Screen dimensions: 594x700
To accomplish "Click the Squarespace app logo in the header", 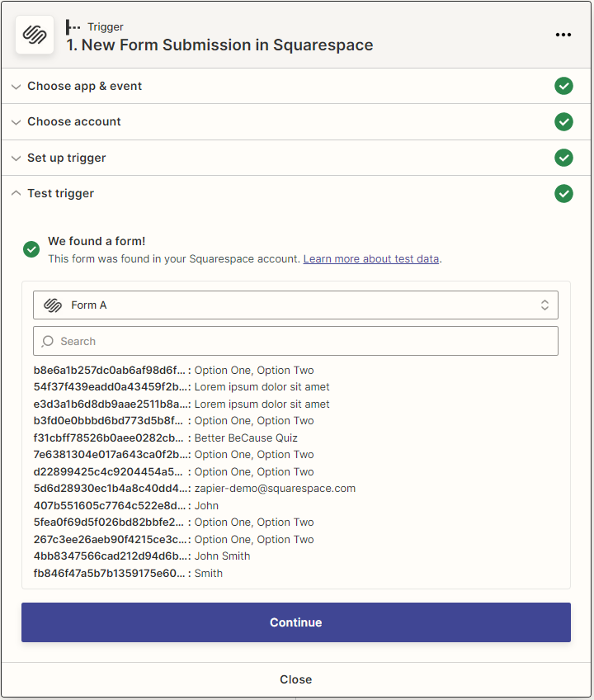I will coord(35,35).
